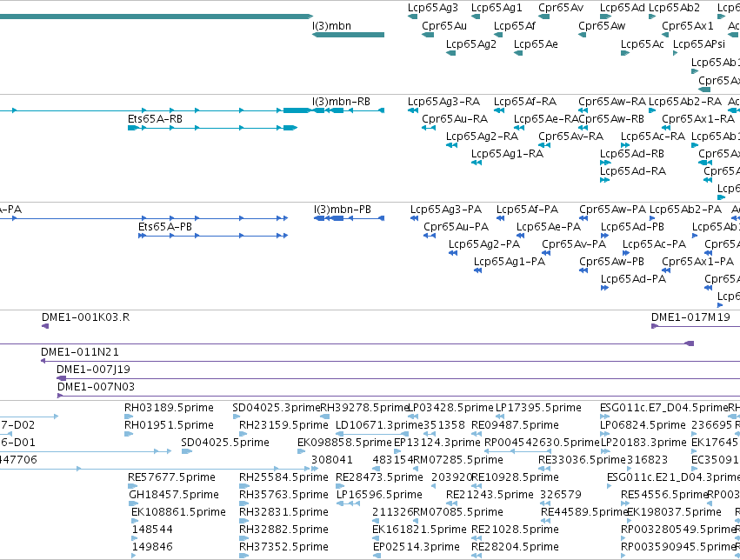Click the Cpr65Aw gene label
Image resolution: width=740 pixels, height=560 pixels.
[x=602, y=26]
